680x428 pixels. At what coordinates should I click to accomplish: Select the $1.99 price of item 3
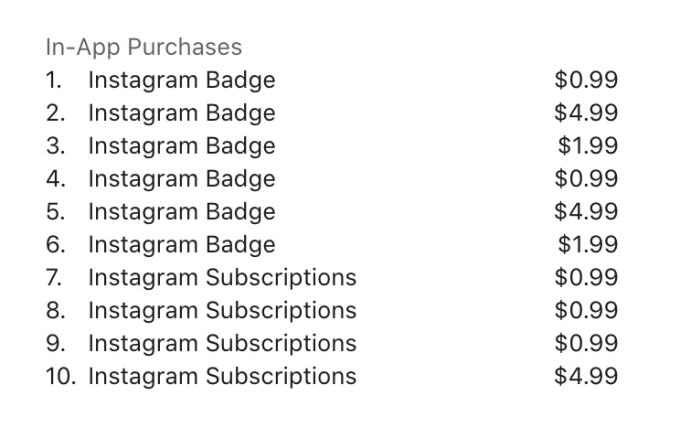tap(588, 146)
